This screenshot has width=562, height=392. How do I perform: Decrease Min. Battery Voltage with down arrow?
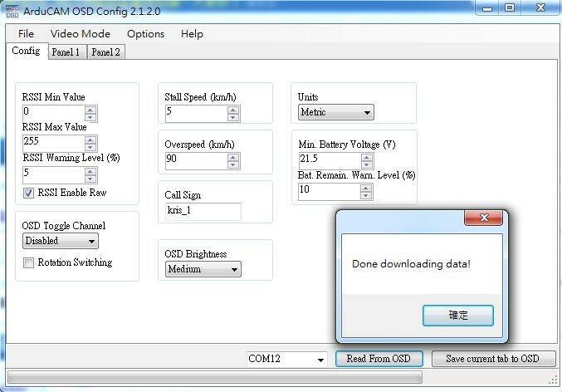[367, 164]
